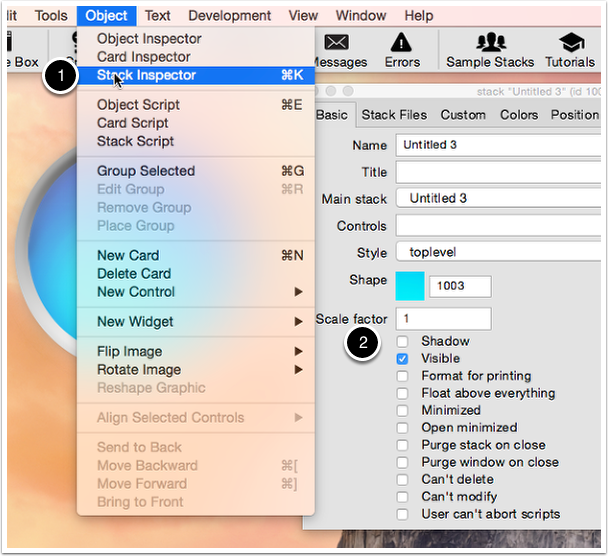This screenshot has height=556, width=608.
Task: Open Sample Stacks from the toolbar
Action: 490,50
